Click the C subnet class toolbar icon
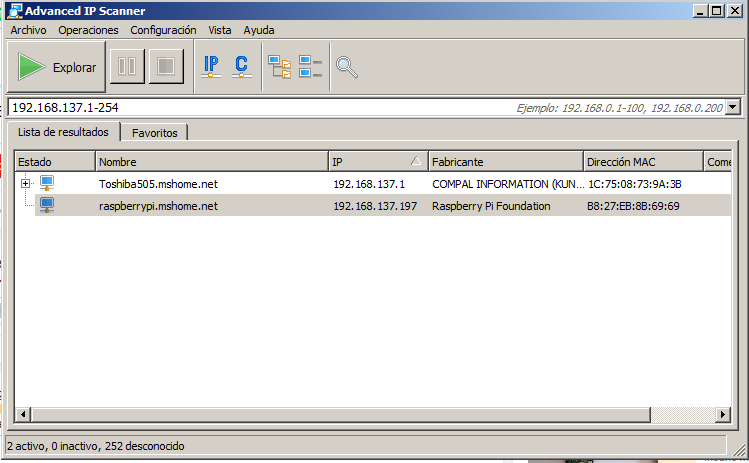This screenshot has width=749, height=463. [242, 66]
